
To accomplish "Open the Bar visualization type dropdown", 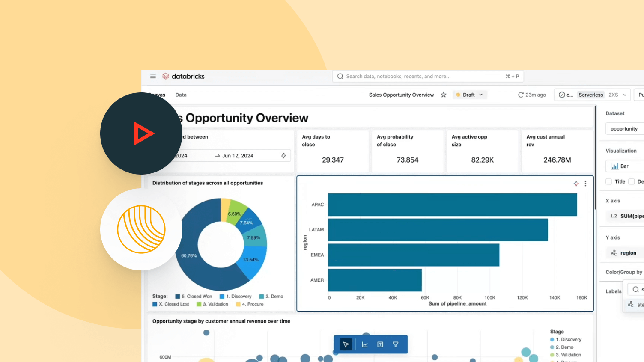I will (625, 166).
